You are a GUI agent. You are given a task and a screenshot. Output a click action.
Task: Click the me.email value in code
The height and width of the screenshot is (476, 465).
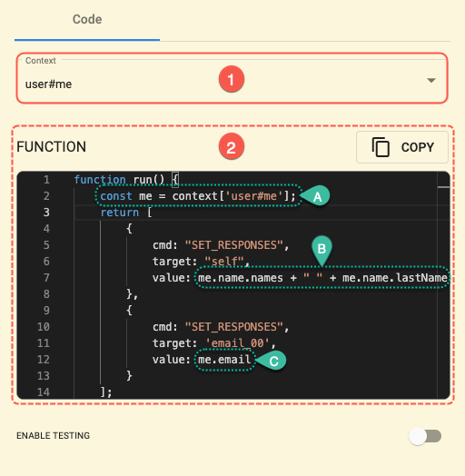224,360
